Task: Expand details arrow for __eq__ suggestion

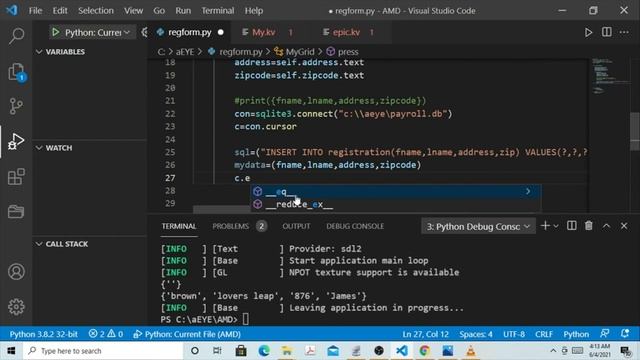Action: click(x=528, y=191)
